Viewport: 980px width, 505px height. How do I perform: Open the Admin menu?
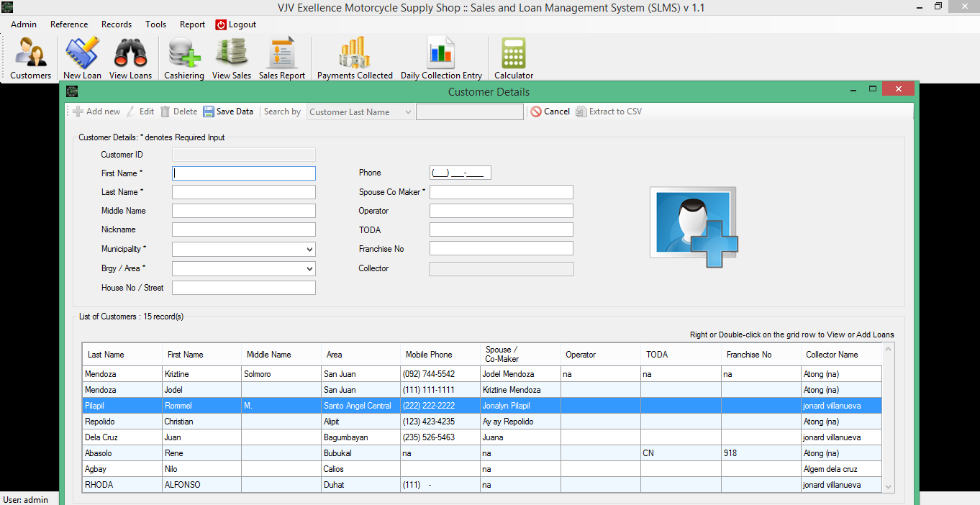[24, 24]
